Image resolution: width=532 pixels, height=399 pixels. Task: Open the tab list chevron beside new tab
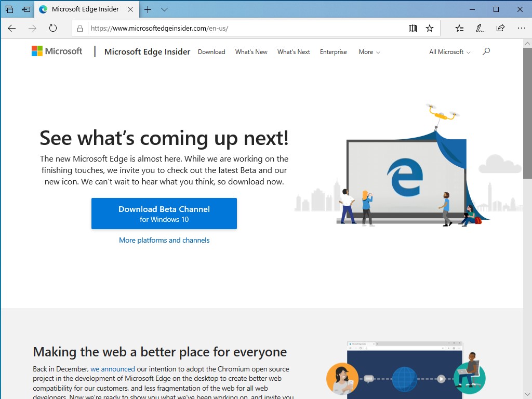(164, 9)
